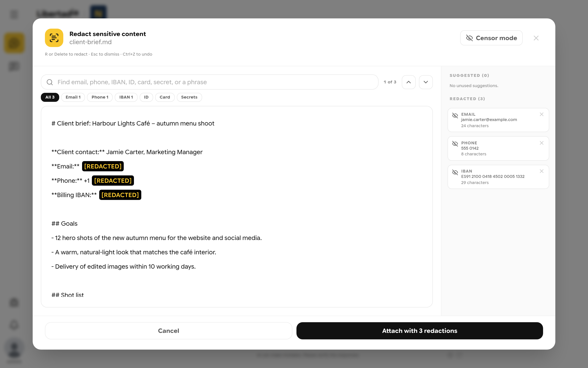The height and width of the screenshot is (368, 588).
Task: Click ES91 2100 0418 4502 0005 1332
Action: coord(493,176)
